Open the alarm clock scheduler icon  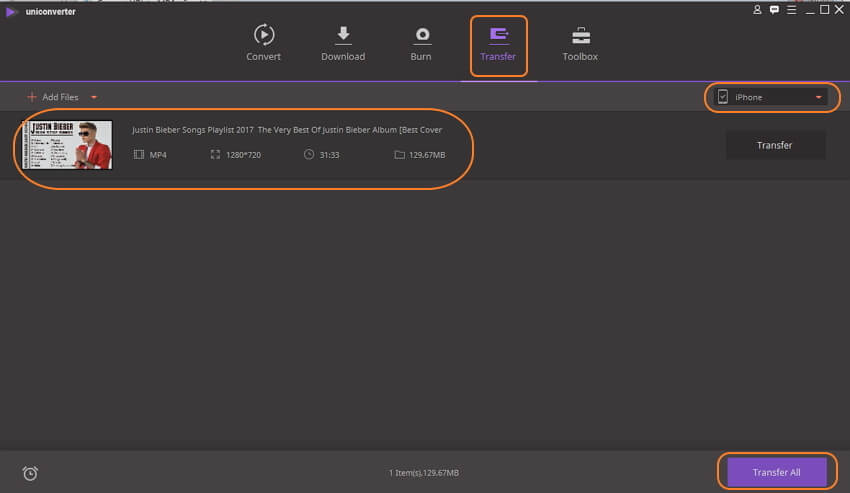[30, 473]
